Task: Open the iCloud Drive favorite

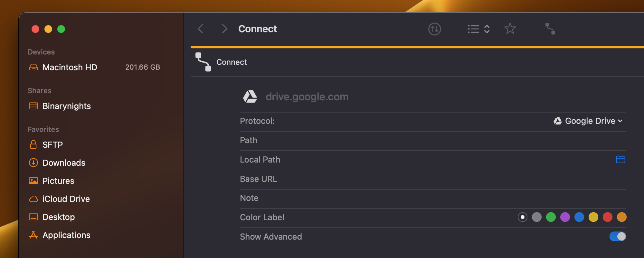Action: point(66,199)
